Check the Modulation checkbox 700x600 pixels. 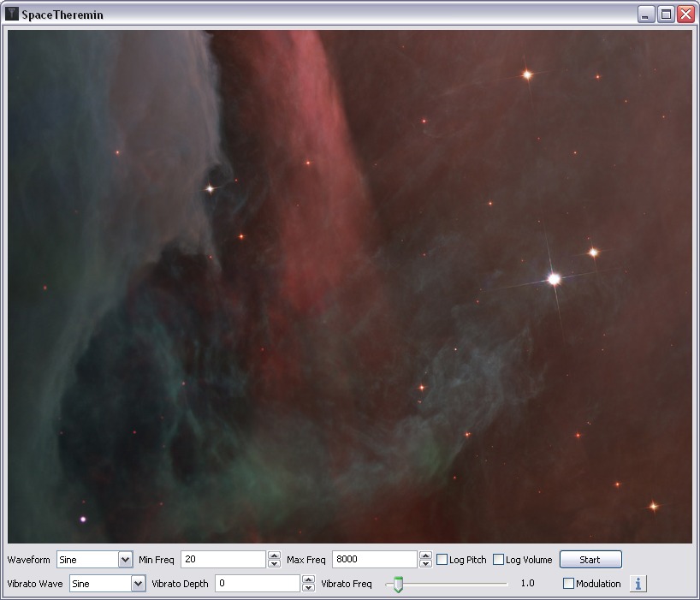click(x=568, y=584)
